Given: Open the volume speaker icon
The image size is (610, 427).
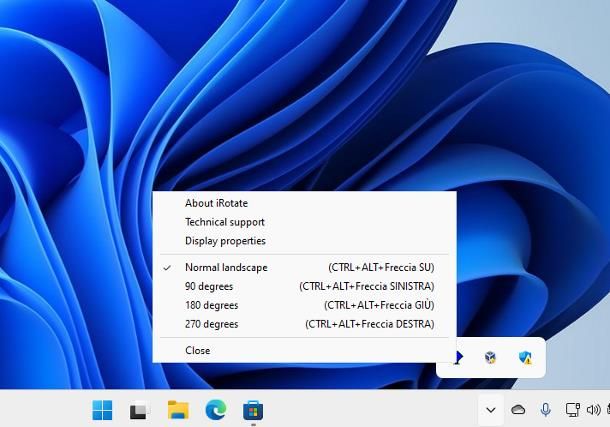Looking at the screenshot, I should (593, 410).
